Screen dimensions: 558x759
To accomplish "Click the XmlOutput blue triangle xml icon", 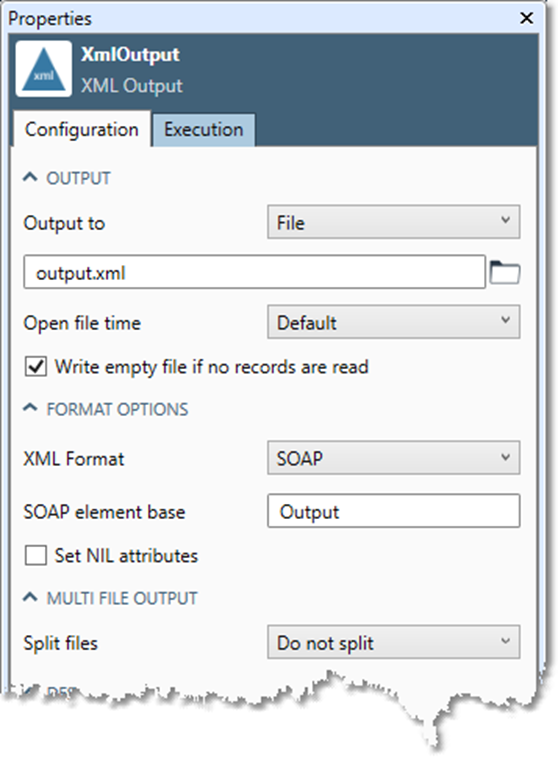I will click(x=44, y=69).
